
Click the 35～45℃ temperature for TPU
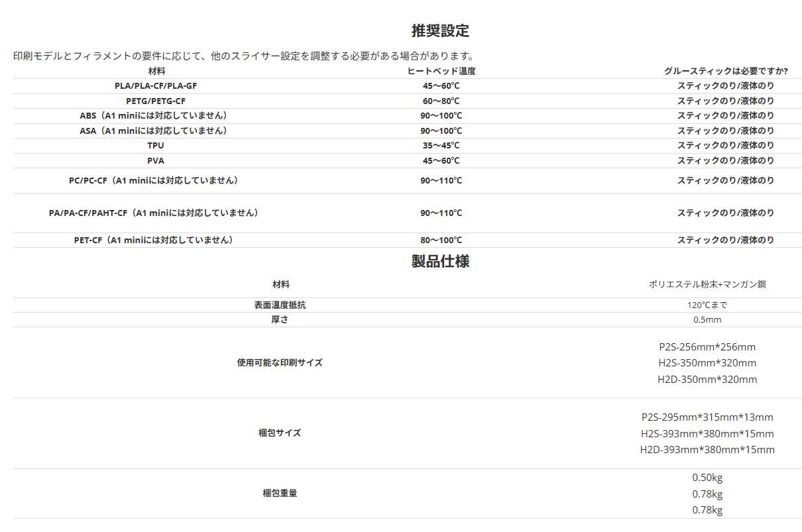pos(441,145)
